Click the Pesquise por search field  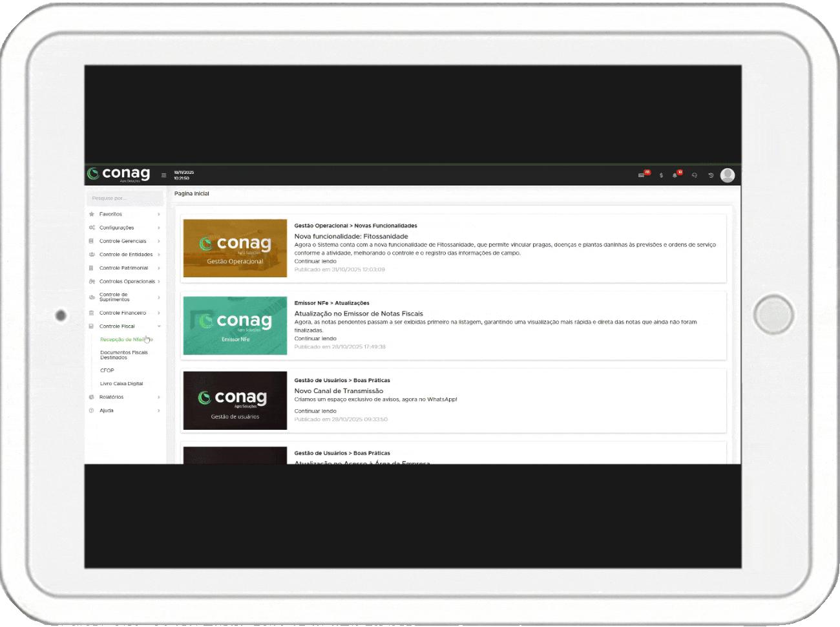click(125, 198)
